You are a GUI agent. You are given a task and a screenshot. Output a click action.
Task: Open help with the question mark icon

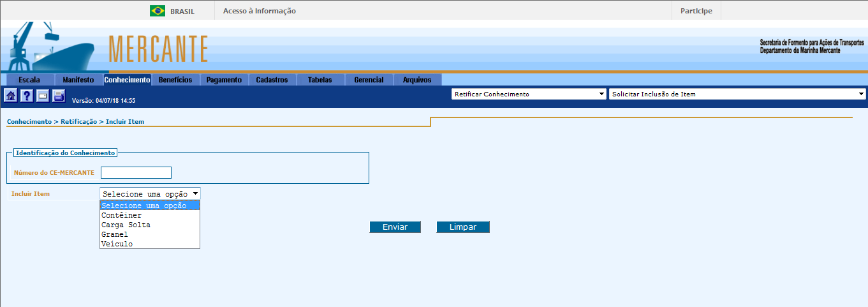(x=27, y=96)
